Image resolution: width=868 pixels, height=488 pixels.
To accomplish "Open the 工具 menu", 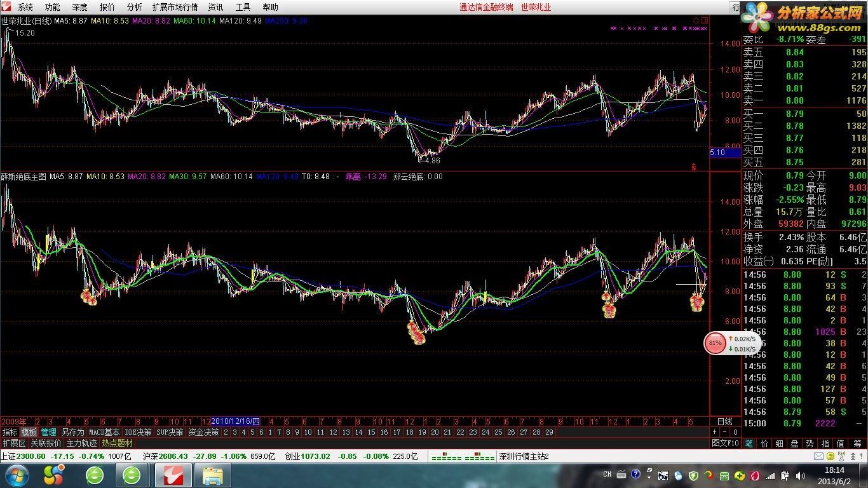I will point(243,7).
